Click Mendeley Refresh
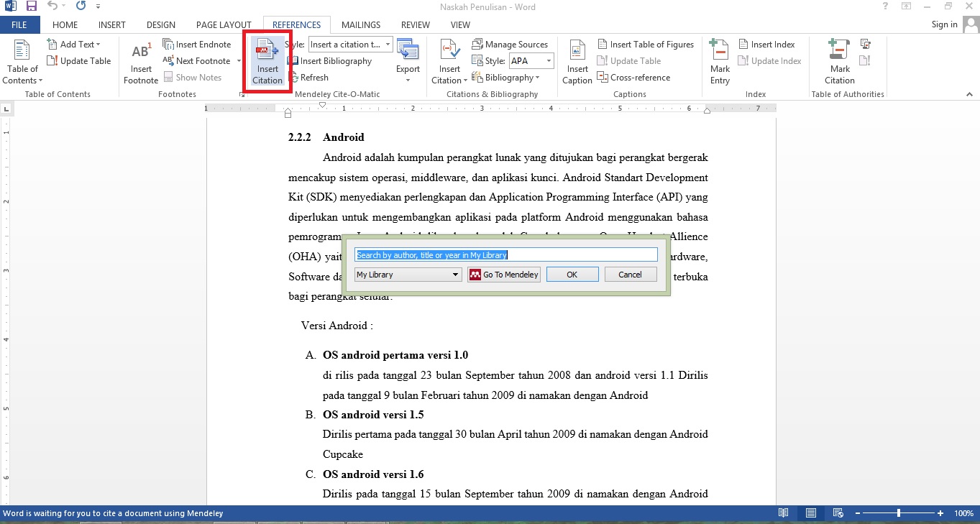 pos(308,78)
